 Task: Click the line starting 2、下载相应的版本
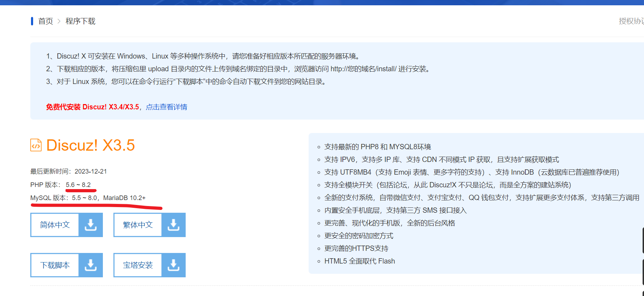coord(238,69)
